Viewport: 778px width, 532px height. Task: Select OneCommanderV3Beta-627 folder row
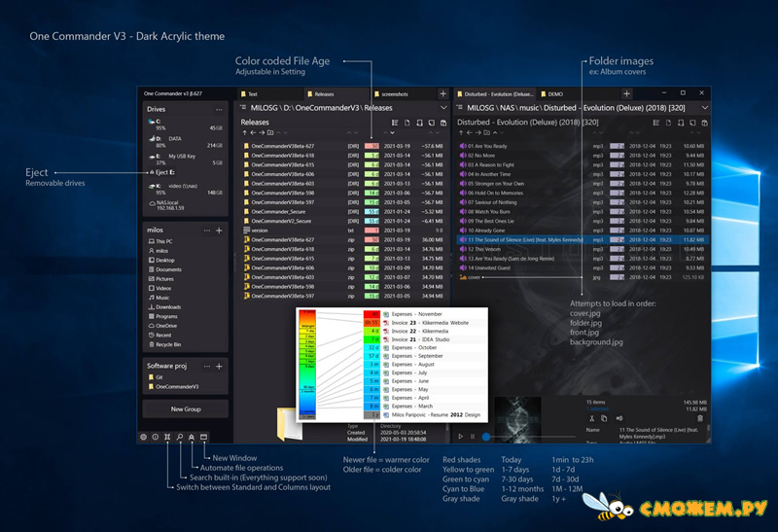(343, 146)
